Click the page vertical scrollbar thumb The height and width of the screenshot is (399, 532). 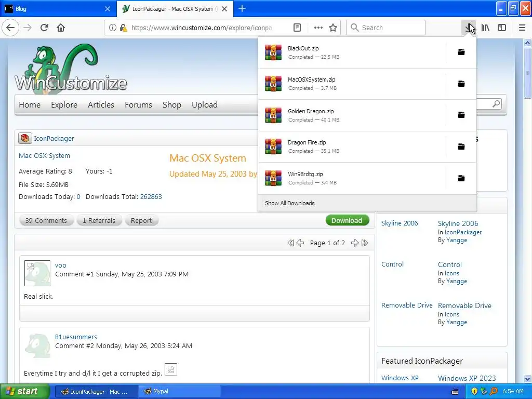tap(527, 73)
